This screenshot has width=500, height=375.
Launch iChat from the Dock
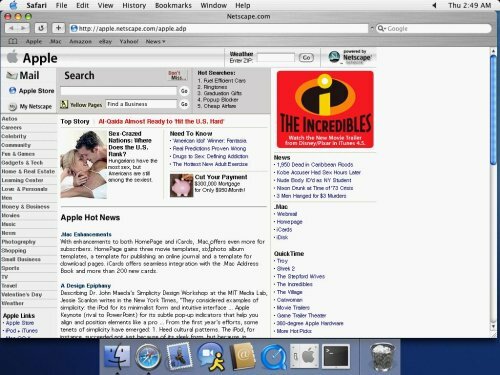tap(210, 357)
